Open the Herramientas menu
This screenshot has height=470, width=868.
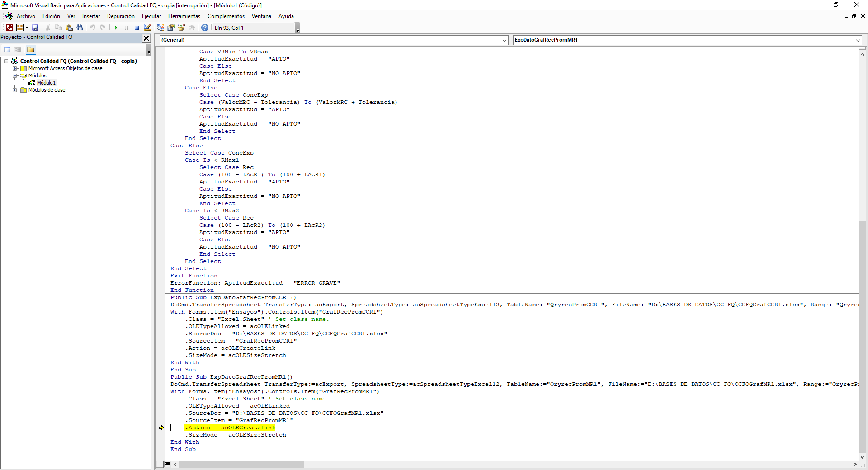click(x=184, y=16)
